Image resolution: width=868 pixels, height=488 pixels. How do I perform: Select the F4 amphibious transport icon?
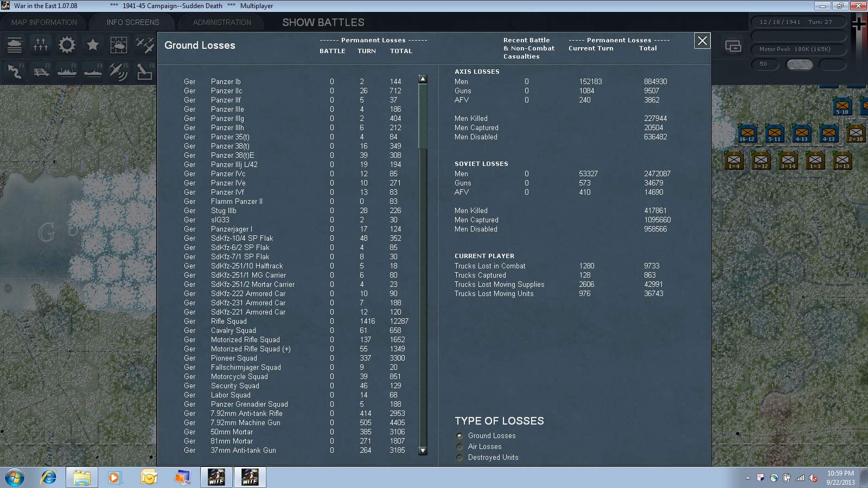coord(93,71)
